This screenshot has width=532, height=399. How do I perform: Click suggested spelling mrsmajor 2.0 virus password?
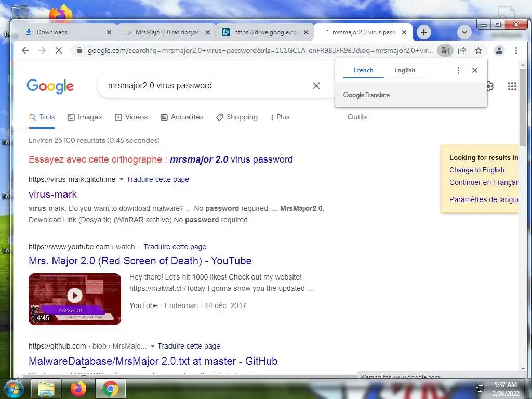coord(231,159)
